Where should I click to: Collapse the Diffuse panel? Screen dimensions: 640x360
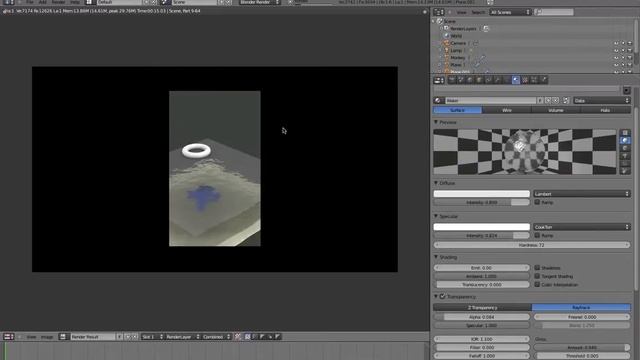point(436,183)
